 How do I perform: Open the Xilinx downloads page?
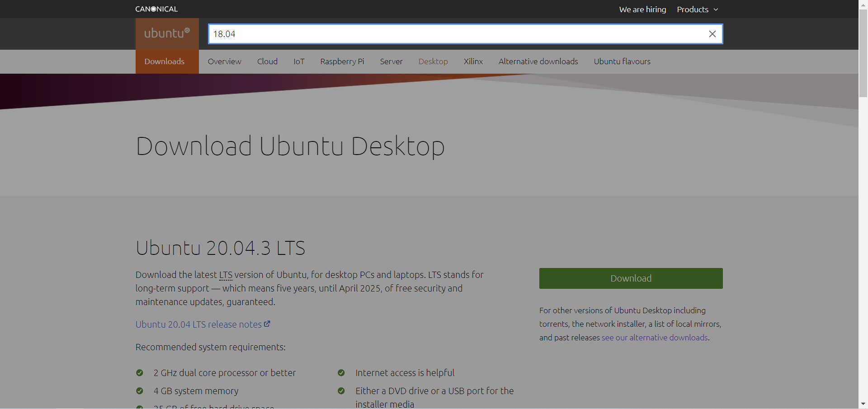473,61
